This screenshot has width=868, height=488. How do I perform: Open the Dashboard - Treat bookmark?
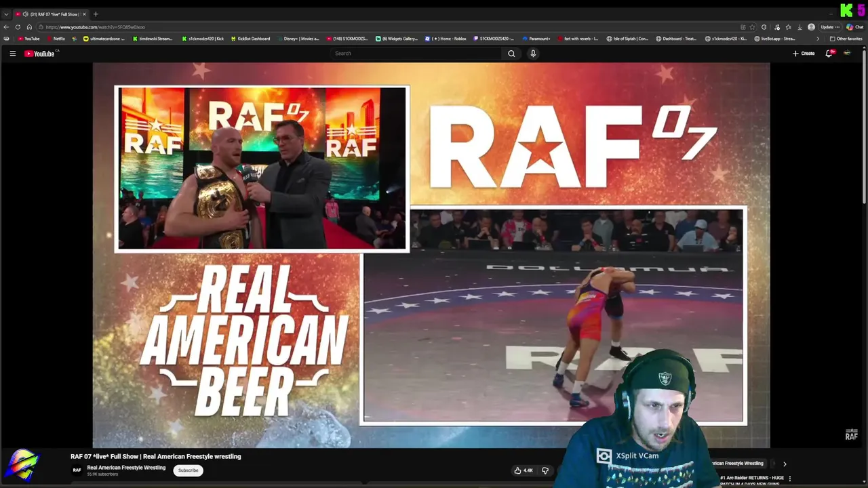point(676,39)
